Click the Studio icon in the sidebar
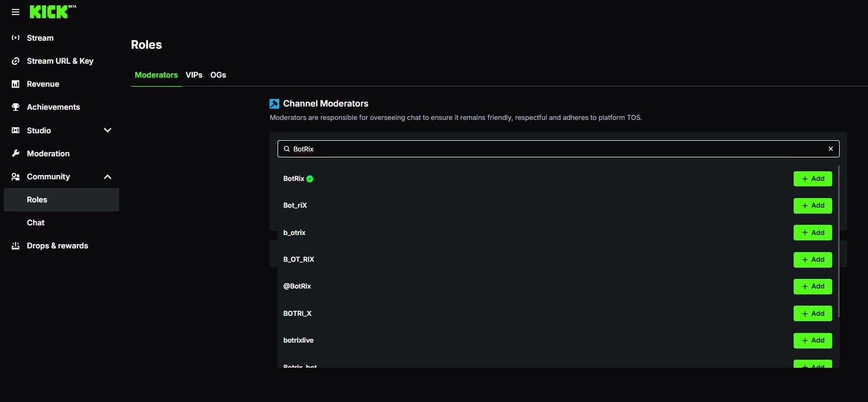The height and width of the screenshot is (402, 868). (x=16, y=131)
